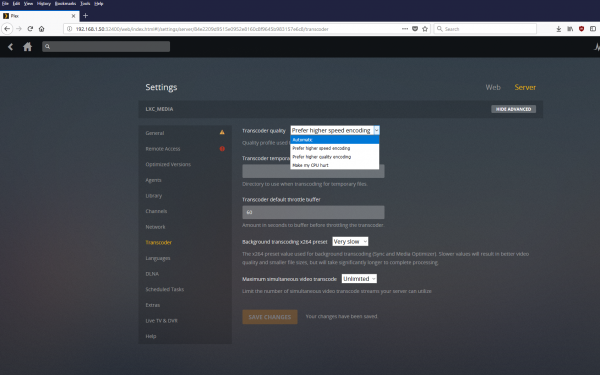The image size is (600, 375).
Task: Open the Tools menu
Action: 85,3
